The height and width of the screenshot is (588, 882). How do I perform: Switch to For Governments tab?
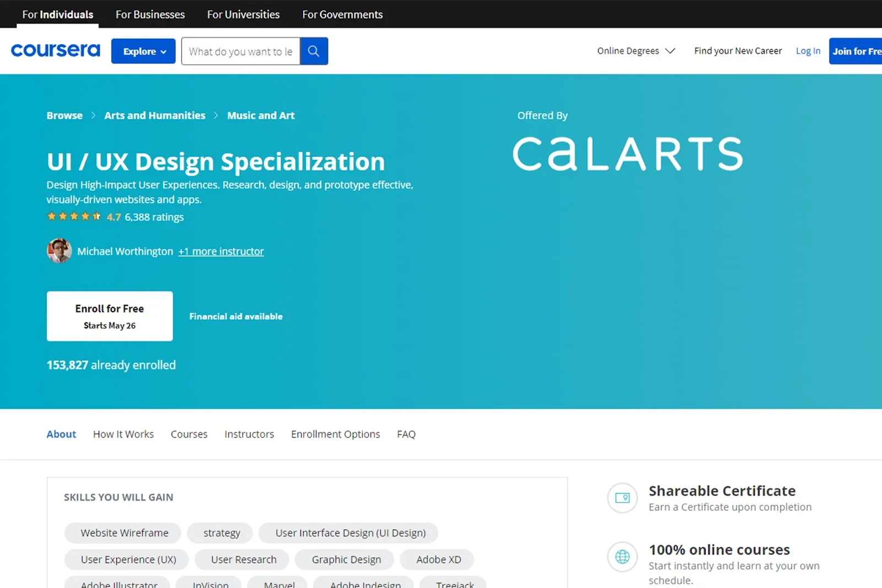(342, 14)
